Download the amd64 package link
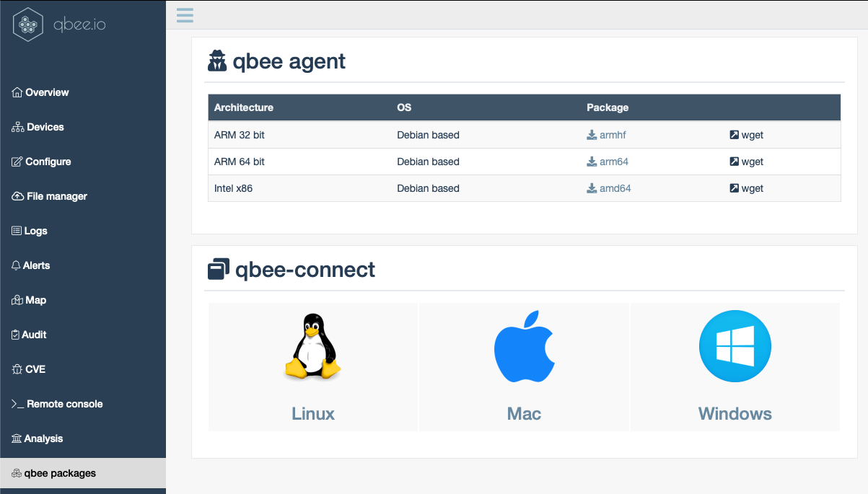868x494 pixels. click(615, 188)
